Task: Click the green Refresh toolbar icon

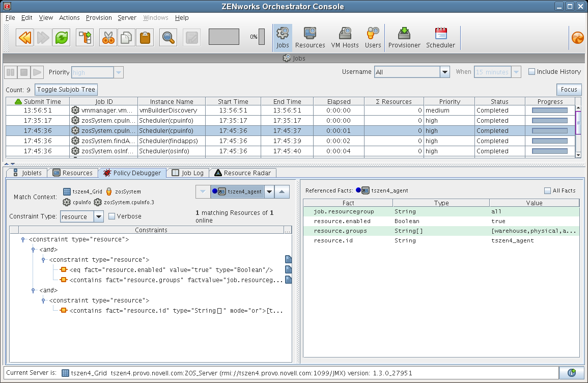Action: click(62, 38)
